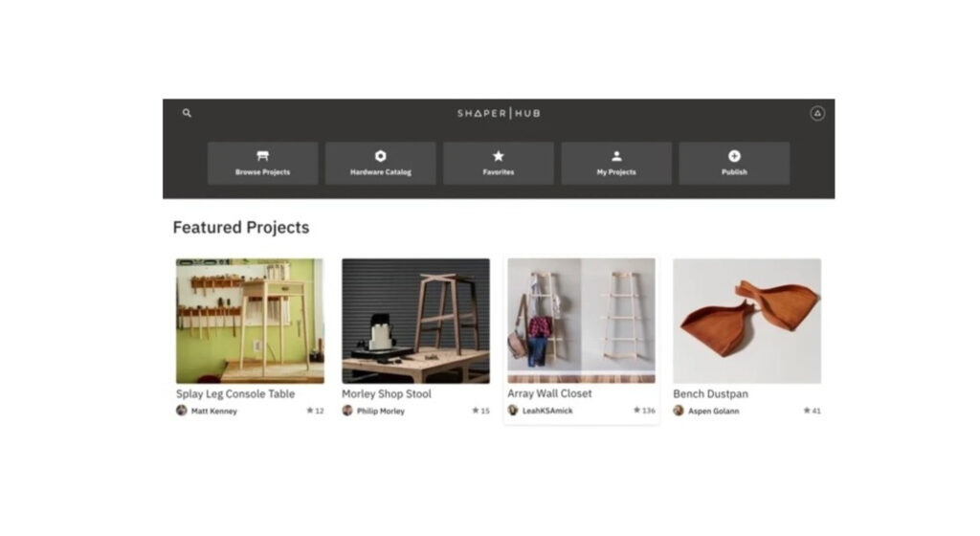980x536 pixels.
Task: Open Browse Projects
Action: point(262,163)
